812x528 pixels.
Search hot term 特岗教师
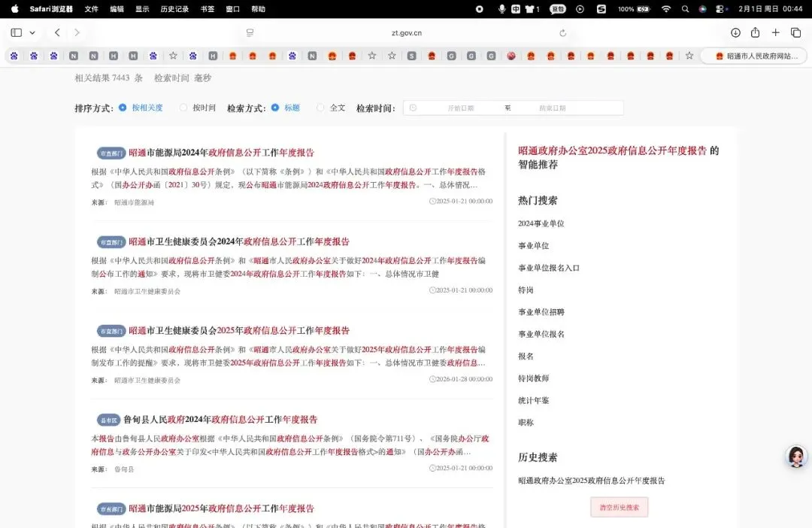533,378
